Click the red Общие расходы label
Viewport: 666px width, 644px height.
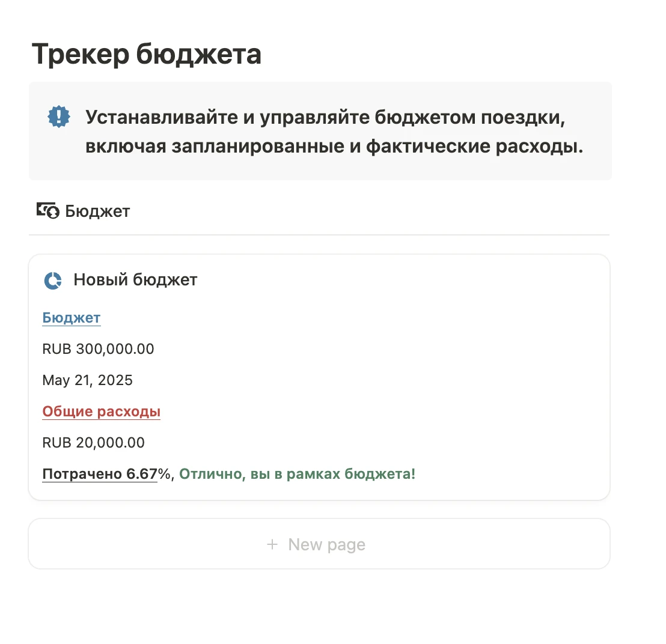pos(101,412)
